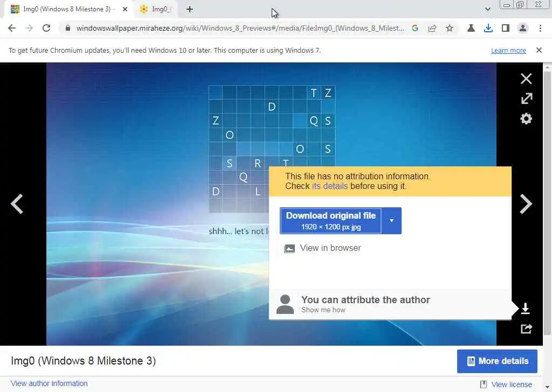Click the padlock site info icon
This screenshot has width=552, height=392.
[68, 28]
